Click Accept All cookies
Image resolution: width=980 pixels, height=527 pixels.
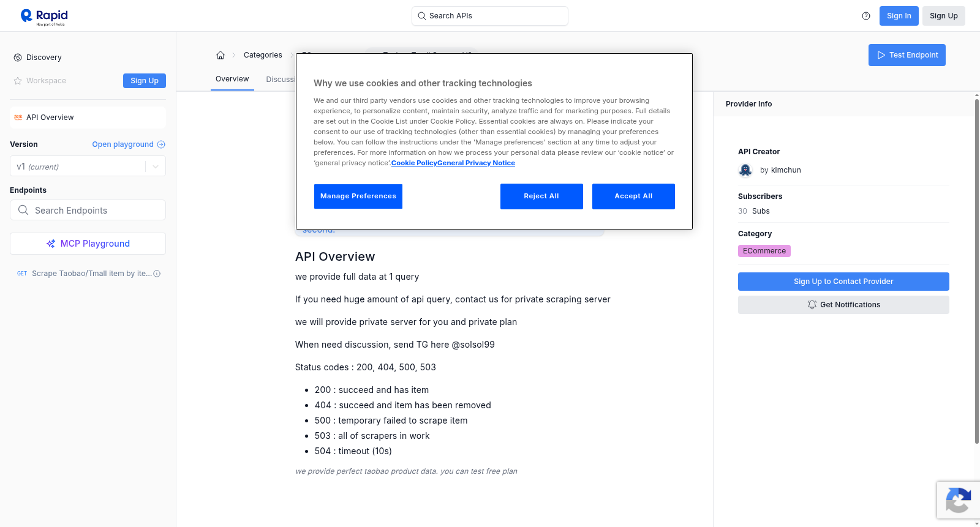pyautogui.click(x=633, y=196)
